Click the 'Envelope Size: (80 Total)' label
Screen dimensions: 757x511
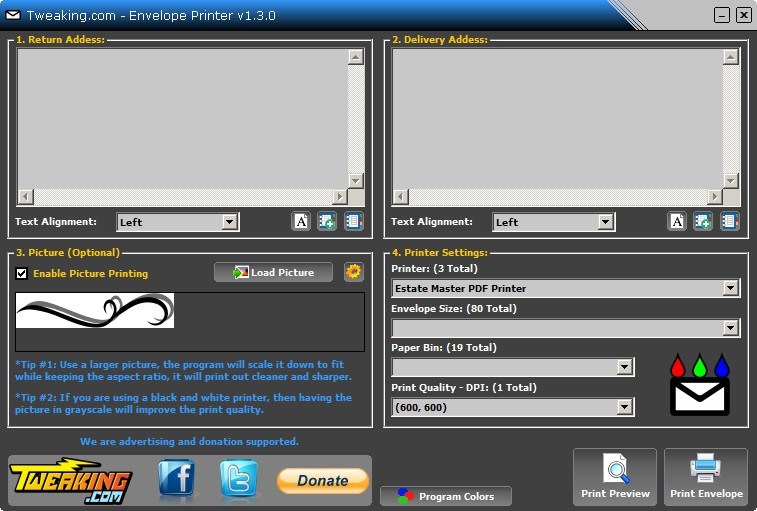point(454,309)
